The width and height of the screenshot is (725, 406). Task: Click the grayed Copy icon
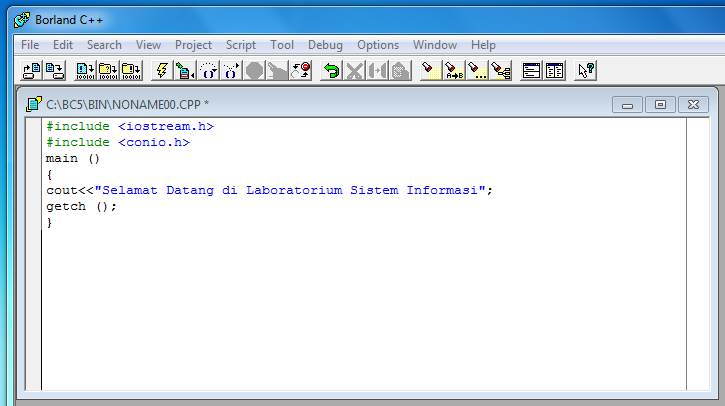pyautogui.click(x=377, y=71)
